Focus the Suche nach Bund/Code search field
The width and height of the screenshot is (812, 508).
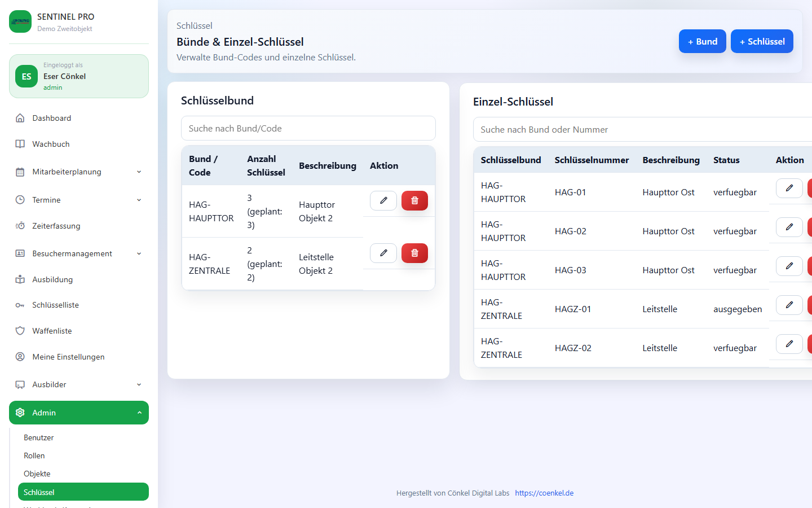[x=308, y=128]
